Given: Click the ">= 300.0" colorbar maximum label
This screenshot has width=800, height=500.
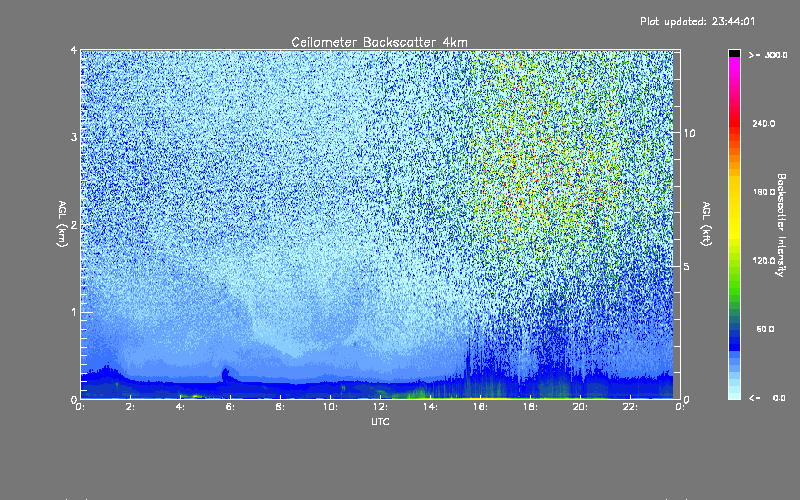Looking at the screenshot, I should point(768,55).
